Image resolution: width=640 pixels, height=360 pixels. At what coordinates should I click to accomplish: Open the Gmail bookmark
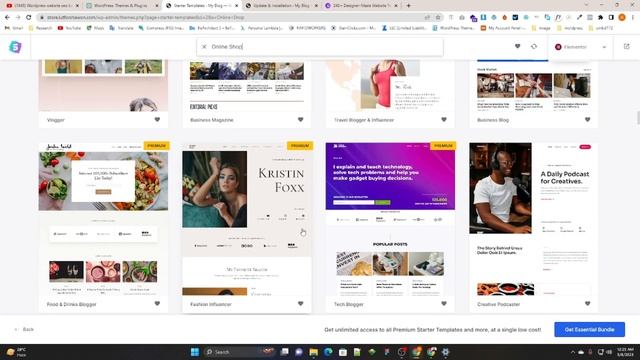tap(13, 28)
